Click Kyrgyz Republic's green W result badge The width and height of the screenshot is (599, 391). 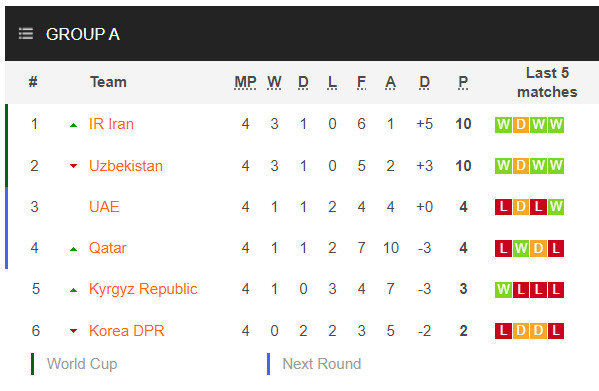[503, 290]
